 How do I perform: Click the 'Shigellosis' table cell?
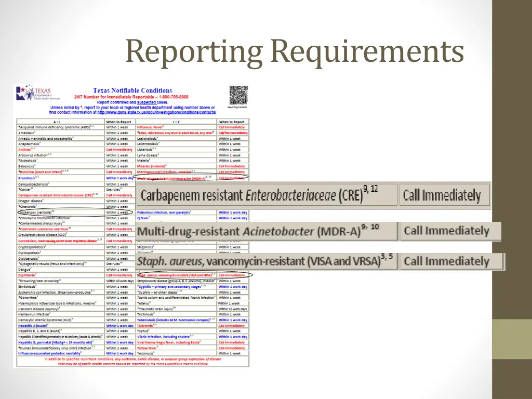[x=176, y=247]
